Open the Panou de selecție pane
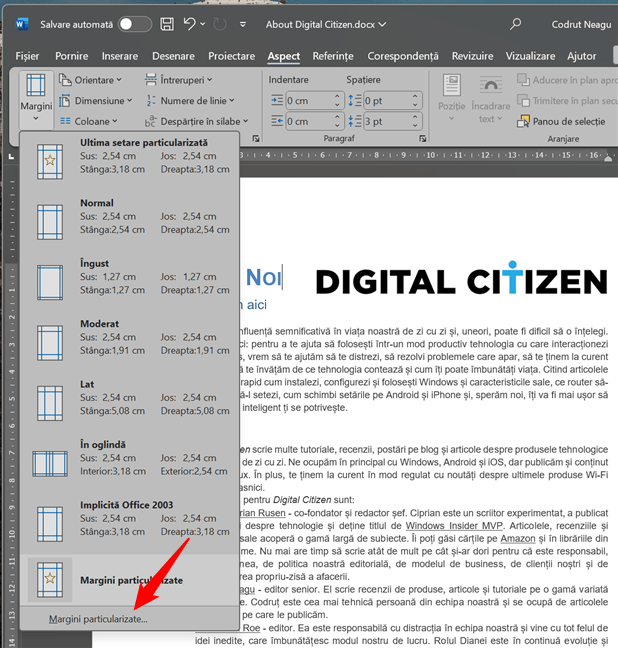The image size is (618, 648). (561, 121)
